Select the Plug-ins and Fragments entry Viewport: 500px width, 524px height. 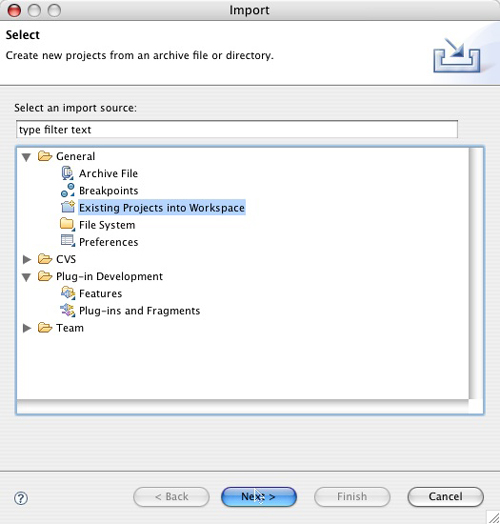[x=139, y=311]
